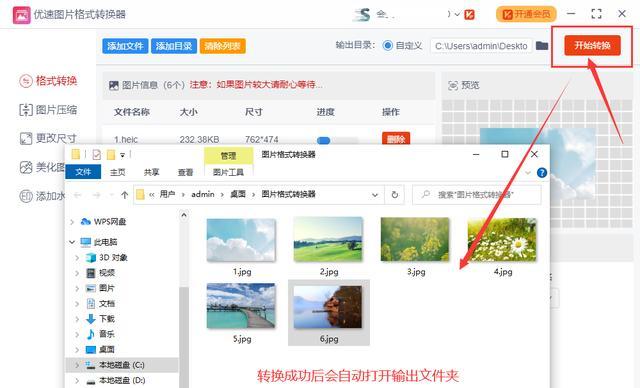The width and height of the screenshot is (640, 388).
Task: Open the 主页 ribbon tab
Action: click(x=118, y=172)
